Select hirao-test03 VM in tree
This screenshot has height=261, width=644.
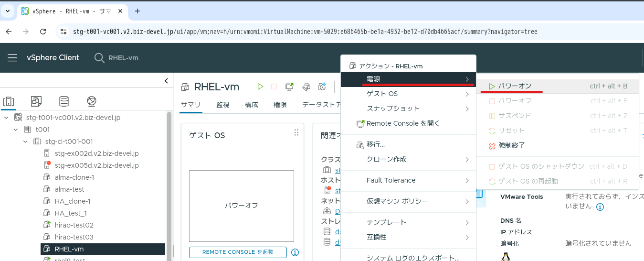(74, 237)
